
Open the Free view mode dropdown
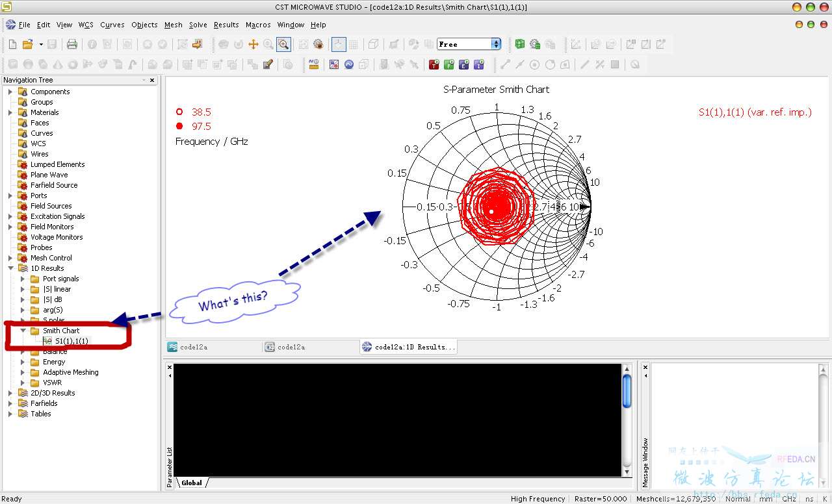496,44
